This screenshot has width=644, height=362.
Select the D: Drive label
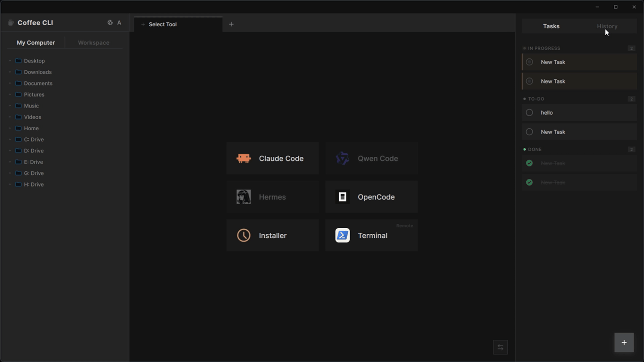(34, 151)
